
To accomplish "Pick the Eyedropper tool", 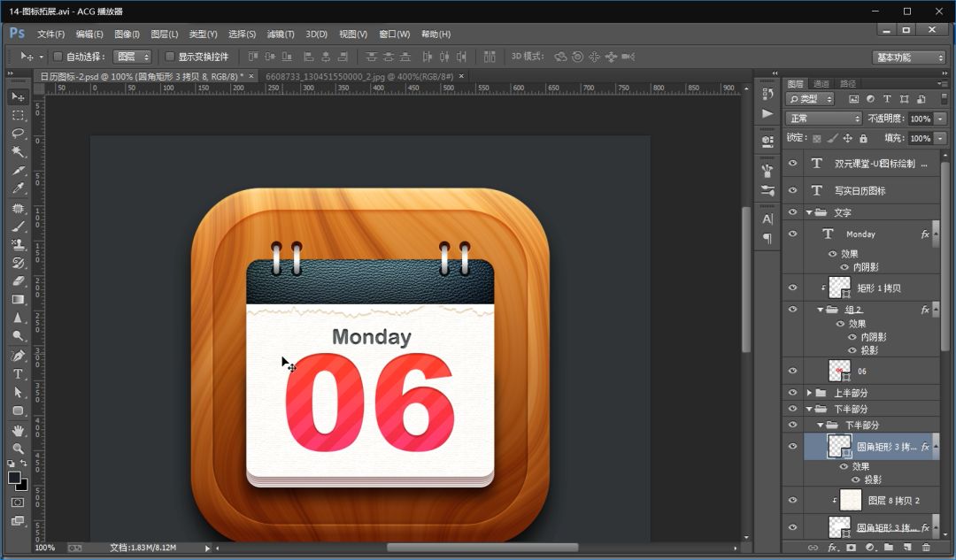I will point(18,188).
